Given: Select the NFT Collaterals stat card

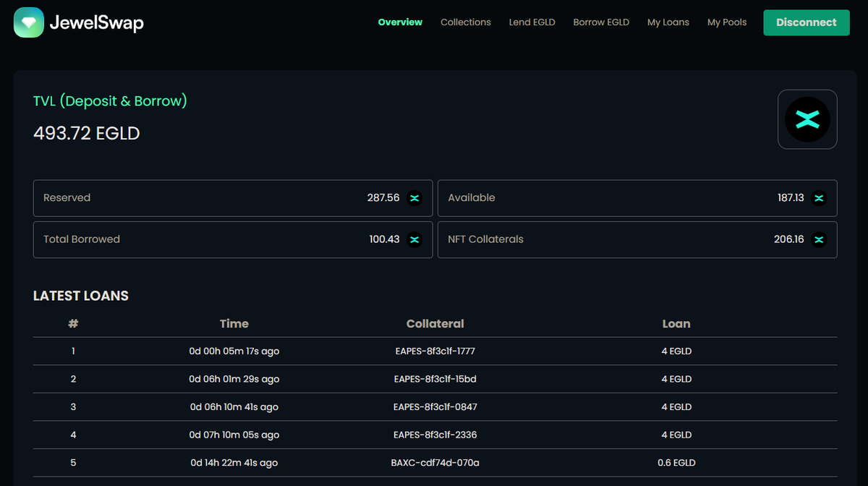Looking at the screenshot, I should click(x=637, y=239).
